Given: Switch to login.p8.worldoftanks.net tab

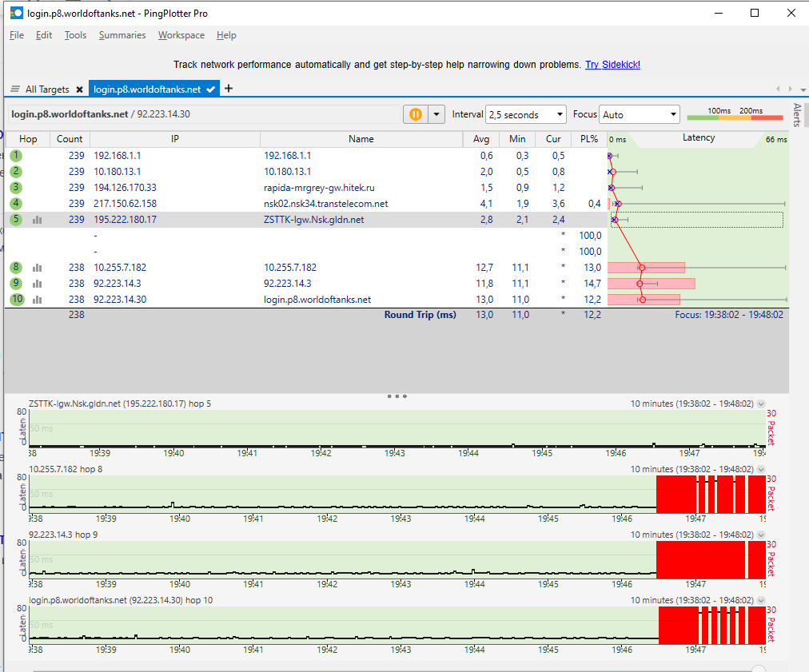Looking at the screenshot, I should [147, 89].
